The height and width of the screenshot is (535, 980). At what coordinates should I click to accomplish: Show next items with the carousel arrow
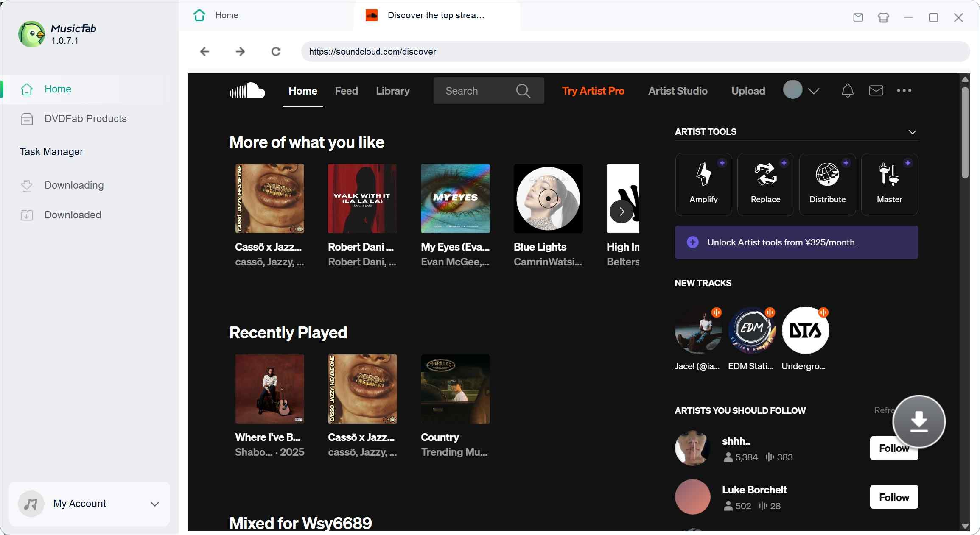(622, 212)
